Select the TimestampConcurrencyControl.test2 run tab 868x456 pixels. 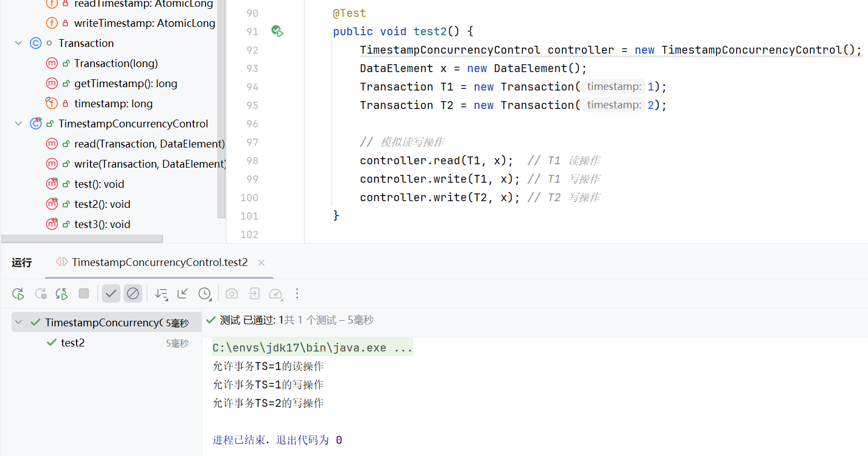click(x=159, y=263)
